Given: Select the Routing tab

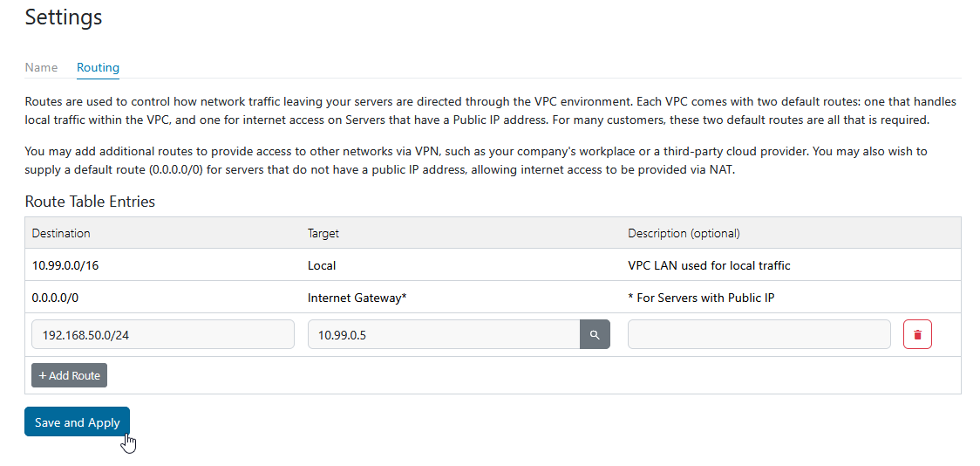Looking at the screenshot, I should [99, 67].
